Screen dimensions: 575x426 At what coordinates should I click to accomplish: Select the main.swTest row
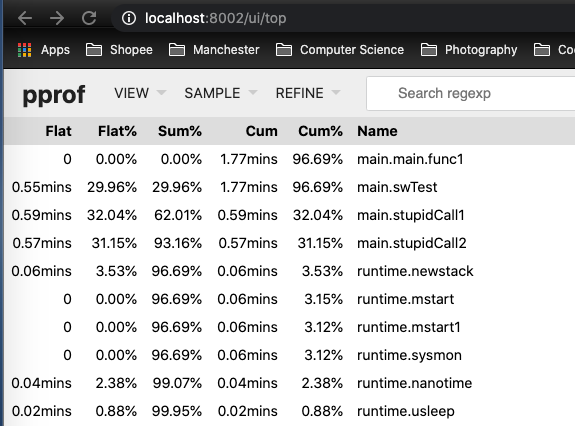289,187
